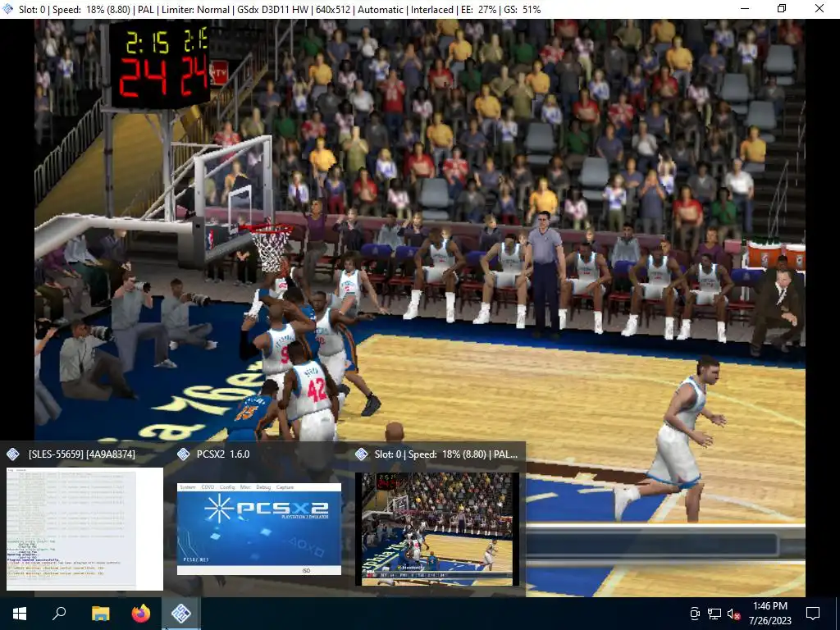Click the icon beside PCSX2 1.6.0 title
The image size is (840, 630).
point(183,454)
